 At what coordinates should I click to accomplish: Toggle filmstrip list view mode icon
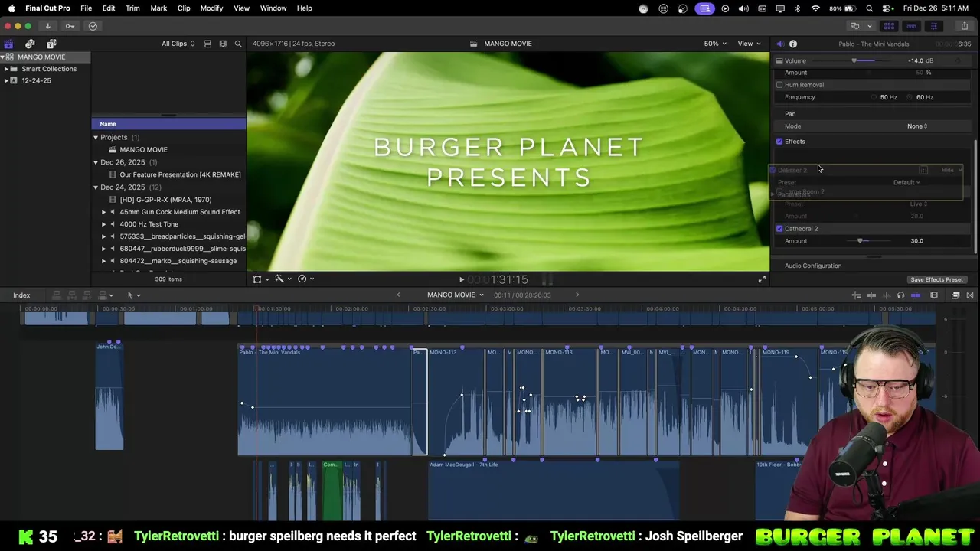tap(223, 44)
